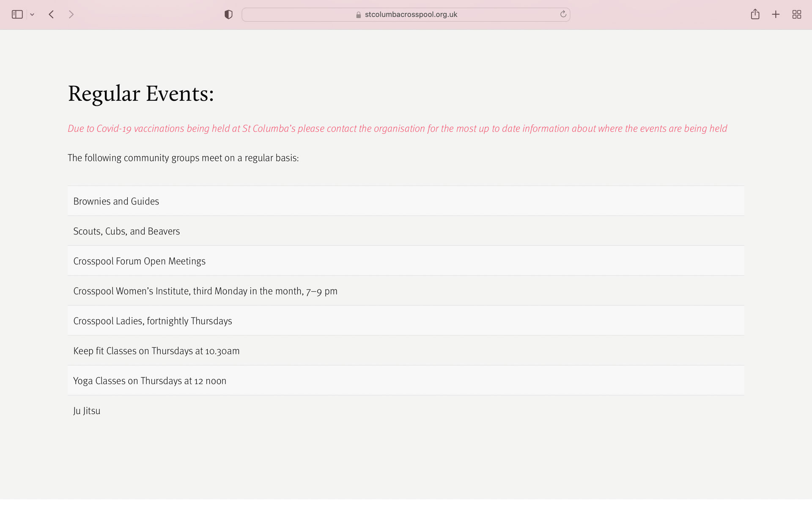The height and width of the screenshot is (508, 812).
Task: Click the address bar showing stcolumbacrosspool.org.uk
Action: pyautogui.click(x=406, y=14)
